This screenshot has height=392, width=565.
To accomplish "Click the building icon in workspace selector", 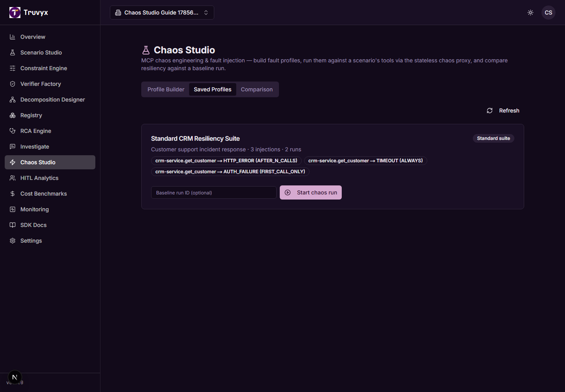I will [118, 13].
